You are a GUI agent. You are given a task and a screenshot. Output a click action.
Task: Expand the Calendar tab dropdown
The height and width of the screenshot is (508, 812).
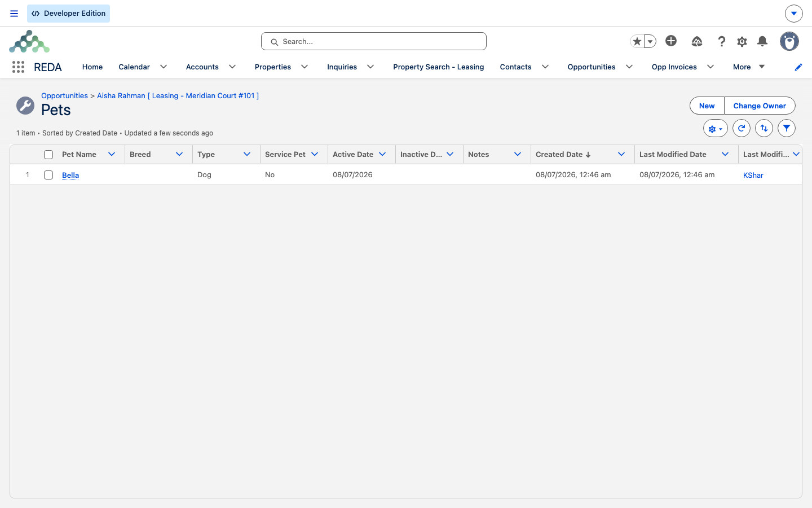pos(164,67)
